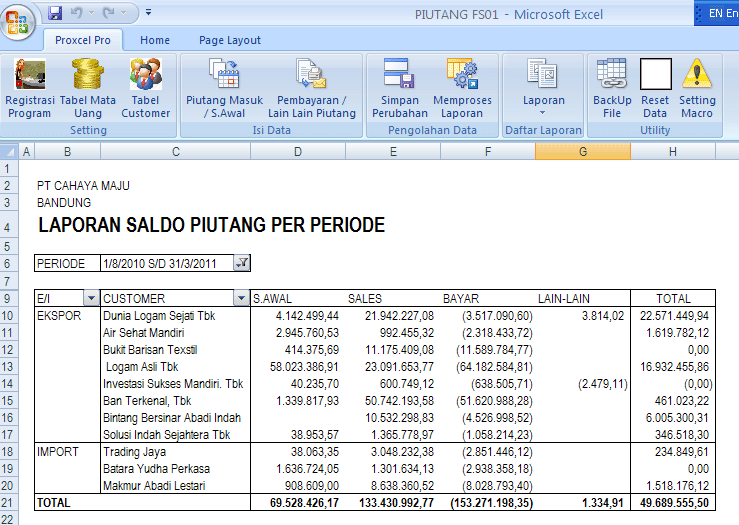Expand the Laporan report list

543,88
